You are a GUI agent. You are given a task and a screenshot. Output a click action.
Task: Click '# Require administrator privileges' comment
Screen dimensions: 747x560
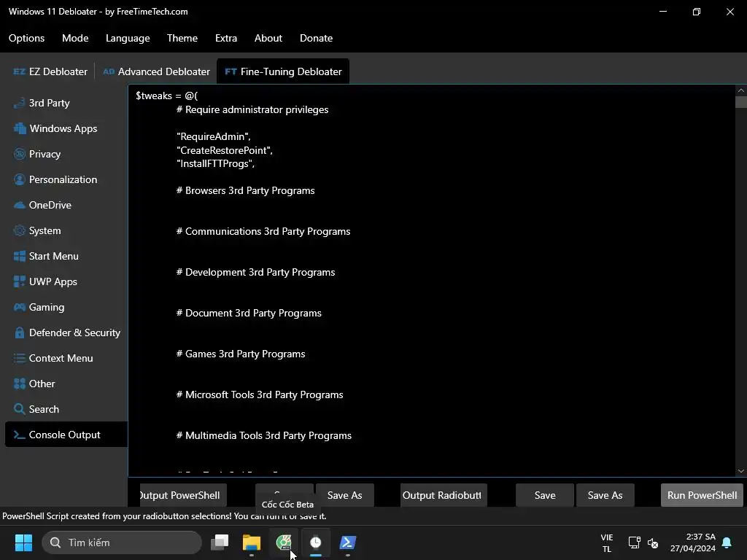252,109
